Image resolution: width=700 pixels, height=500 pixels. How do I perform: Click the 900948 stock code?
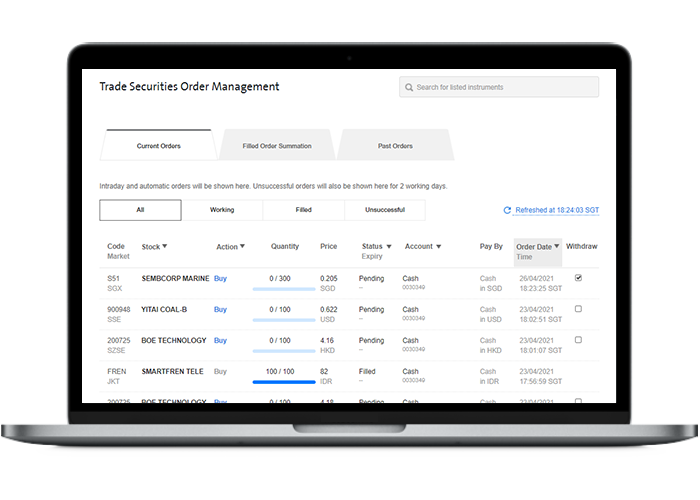(119, 309)
